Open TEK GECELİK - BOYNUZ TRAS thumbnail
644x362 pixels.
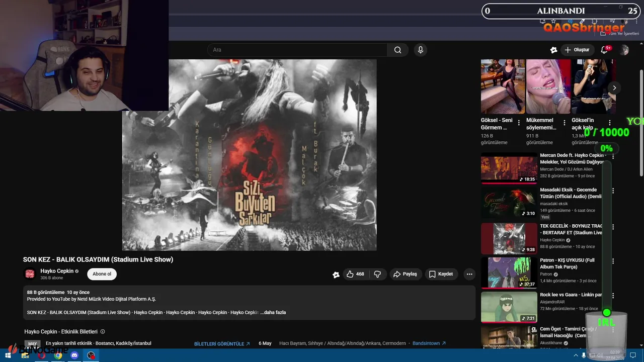(509, 239)
